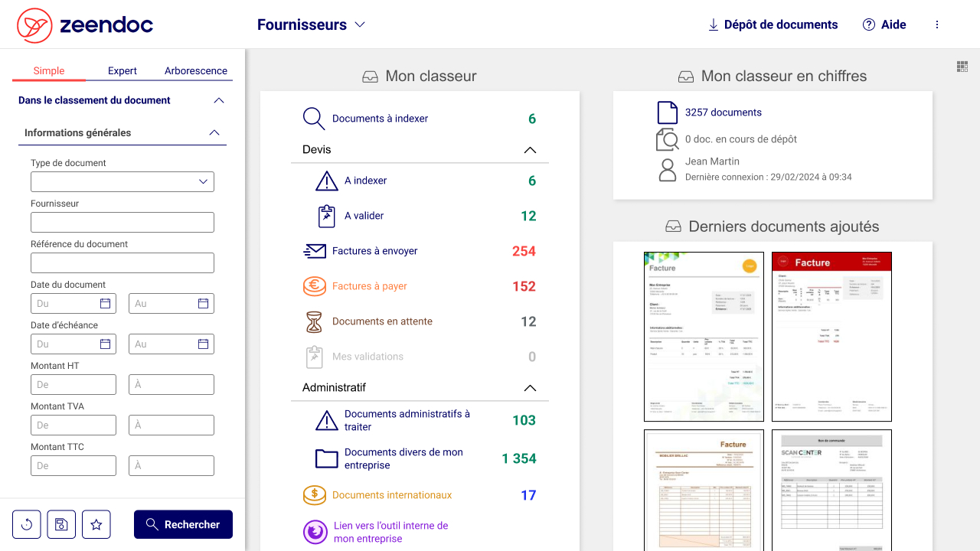Image resolution: width=980 pixels, height=551 pixels.
Task: Click Dépôt de documents link
Action: [x=773, y=24]
